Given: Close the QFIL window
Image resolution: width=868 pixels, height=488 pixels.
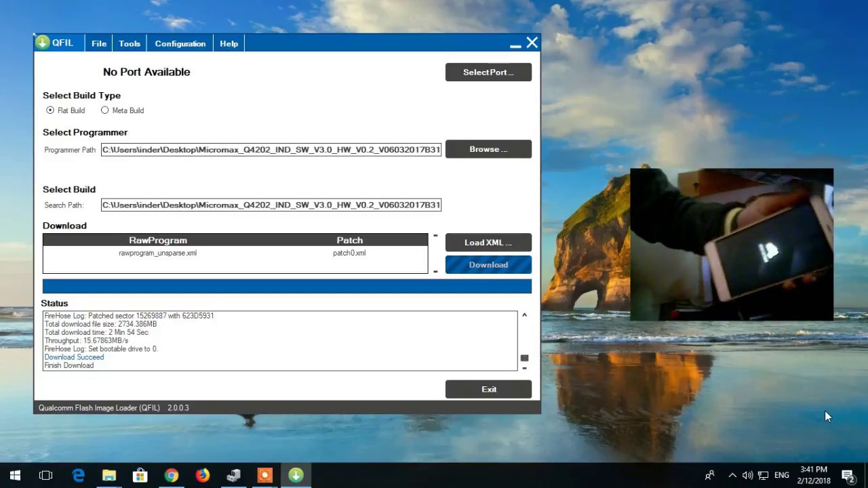Looking at the screenshot, I should coord(532,43).
